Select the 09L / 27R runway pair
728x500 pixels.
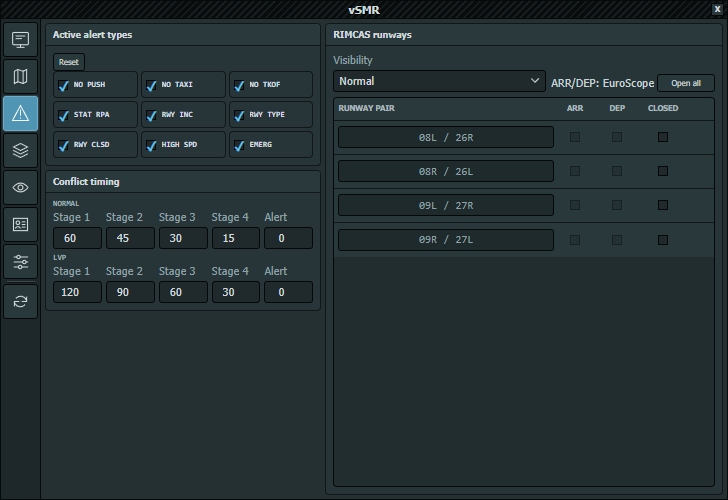click(446, 205)
